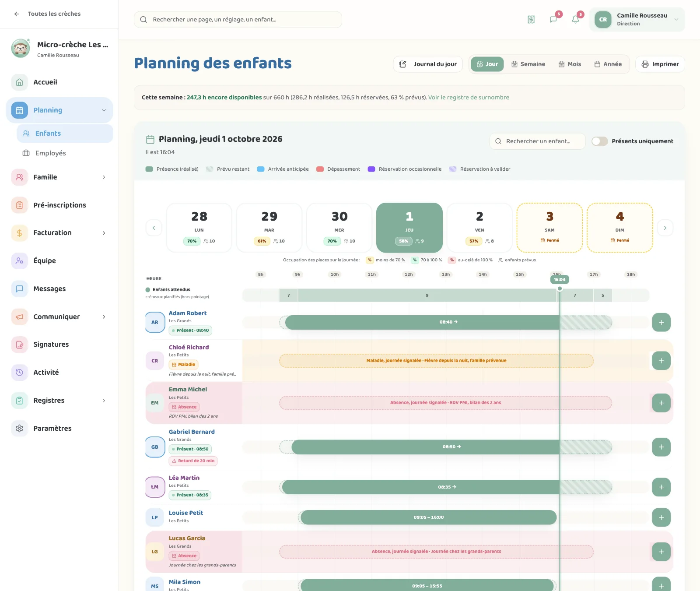This screenshot has width=700, height=591.
Task: Open Pré-inscriptions section
Action: (59, 205)
